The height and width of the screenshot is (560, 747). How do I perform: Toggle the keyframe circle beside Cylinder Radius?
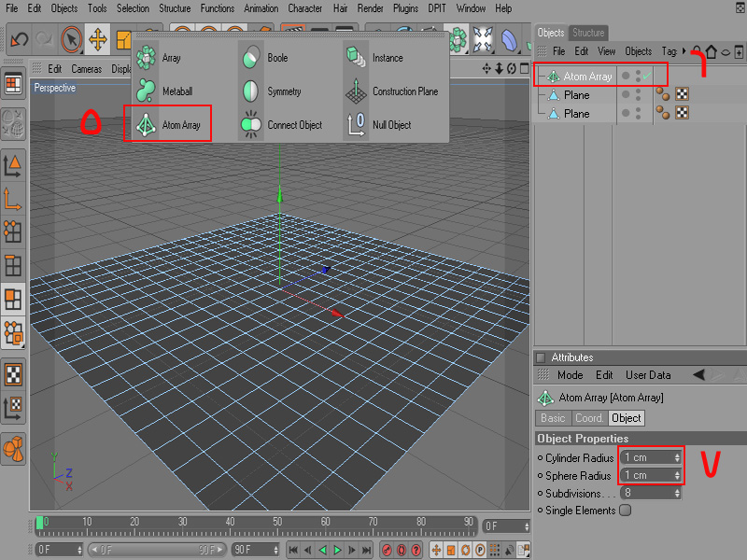(x=540, y=457)
